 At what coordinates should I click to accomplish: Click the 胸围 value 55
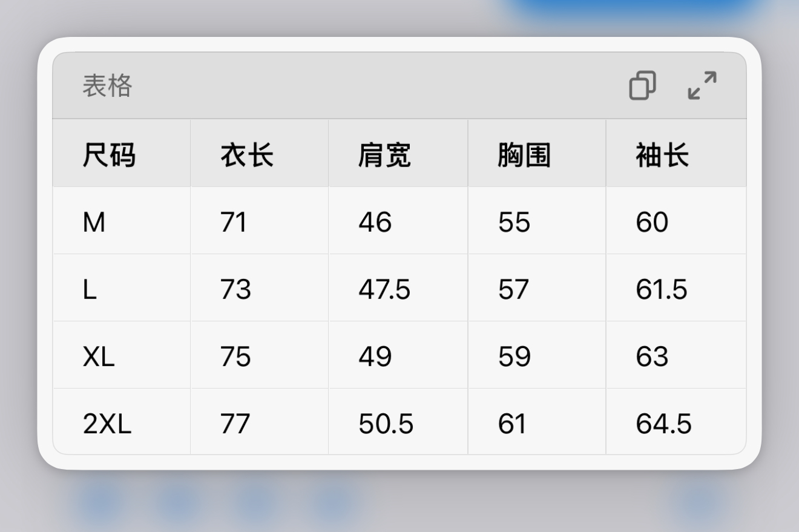[515, 223]
